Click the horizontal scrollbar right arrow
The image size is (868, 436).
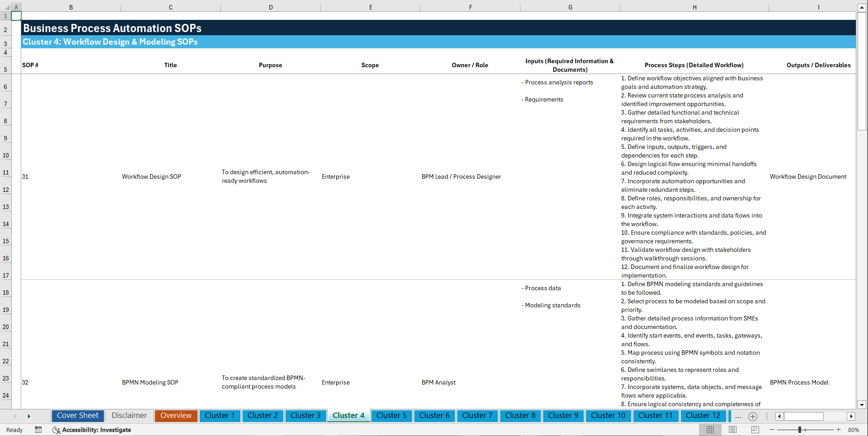coord(851,416)
